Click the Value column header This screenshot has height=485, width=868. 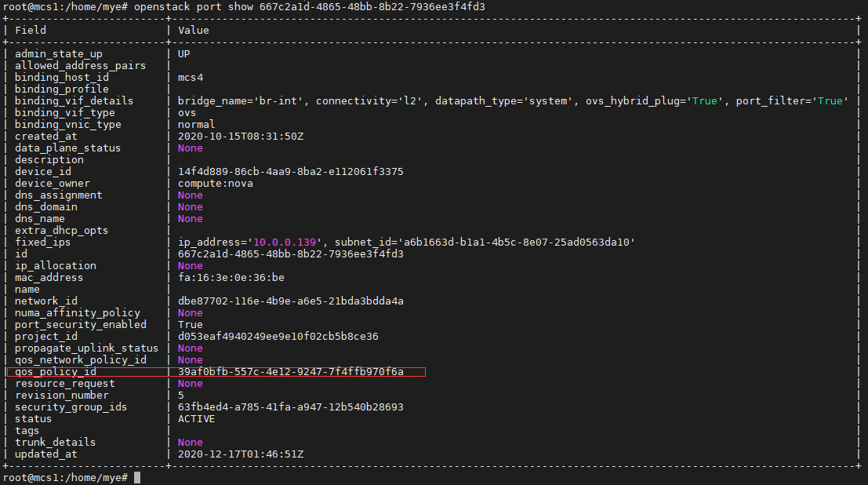(193, 30)
